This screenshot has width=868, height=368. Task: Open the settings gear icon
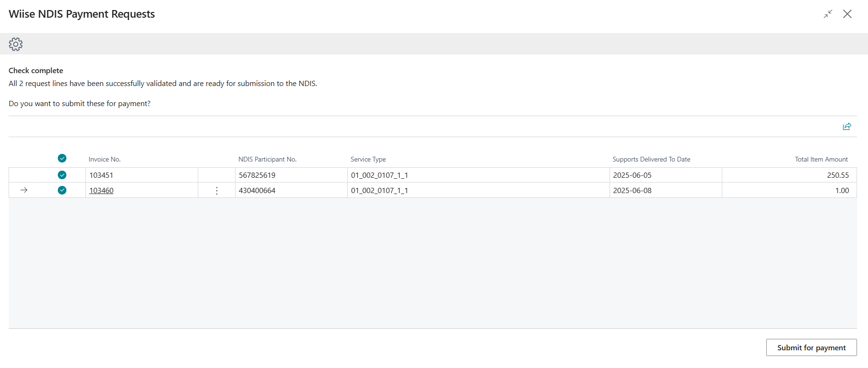click(16, 44)
